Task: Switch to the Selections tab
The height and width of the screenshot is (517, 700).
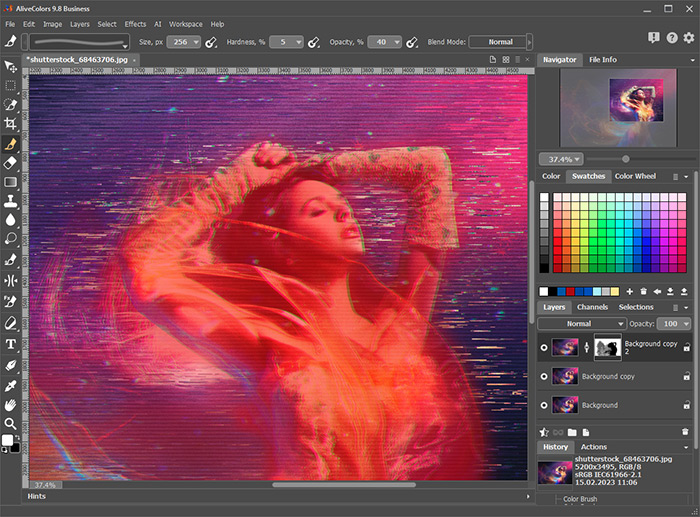Action: coord(636,307)
